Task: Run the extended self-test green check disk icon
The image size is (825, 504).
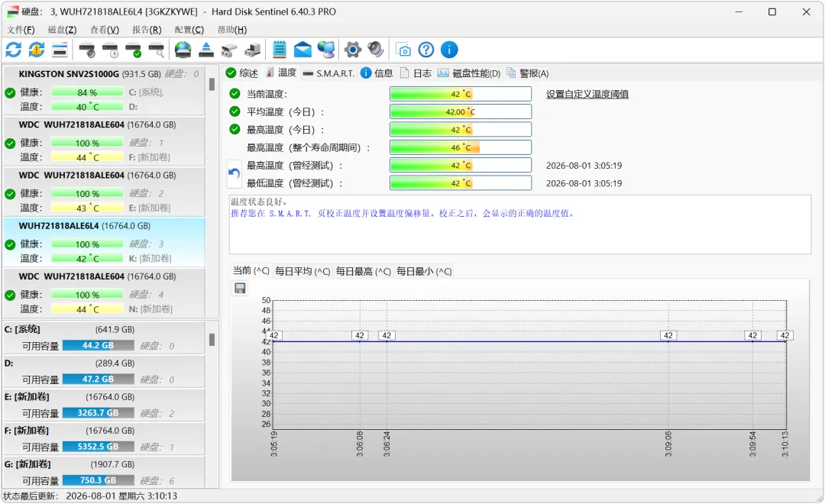Action: point(133,50)
